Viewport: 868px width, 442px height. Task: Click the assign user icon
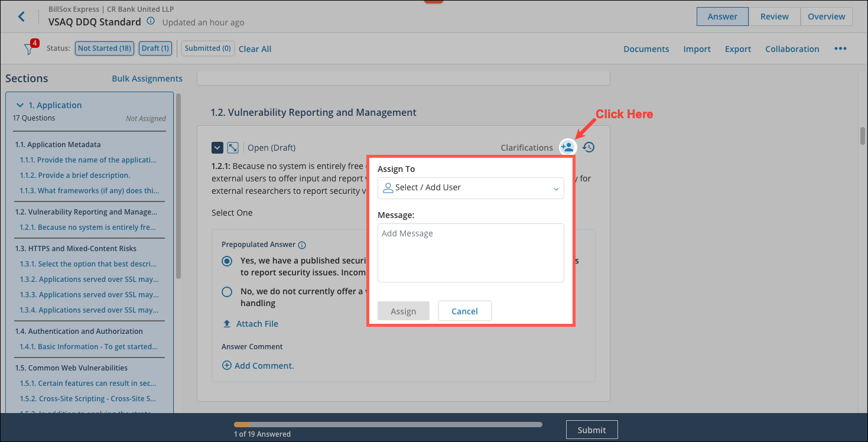pos(567,147)
